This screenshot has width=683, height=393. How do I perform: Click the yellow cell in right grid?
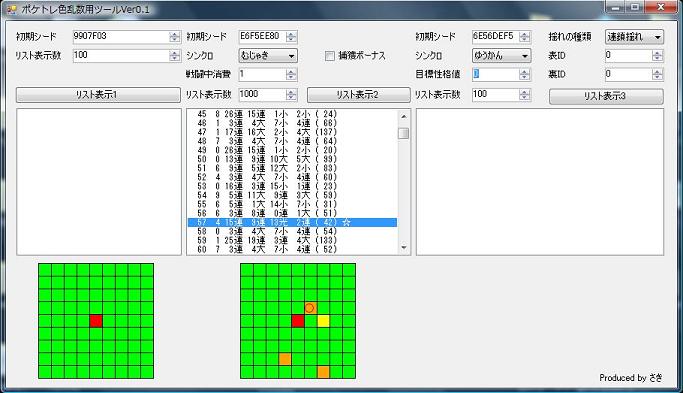point(323,321)
